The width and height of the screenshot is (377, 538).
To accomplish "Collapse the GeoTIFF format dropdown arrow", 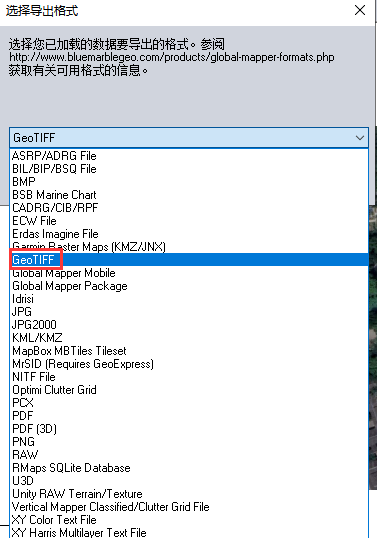I will [360, 138].
